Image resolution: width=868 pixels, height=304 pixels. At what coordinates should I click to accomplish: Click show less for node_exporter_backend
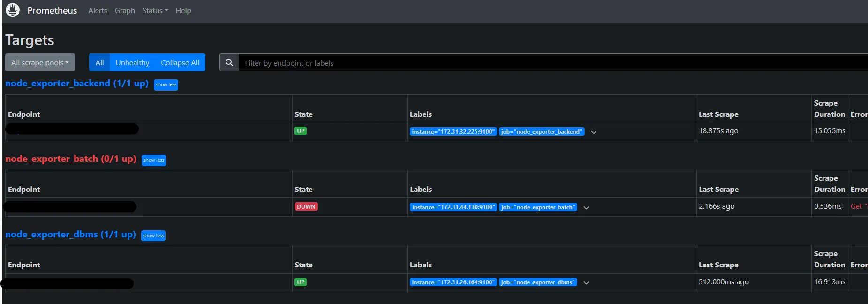click(x=166, y=84)
